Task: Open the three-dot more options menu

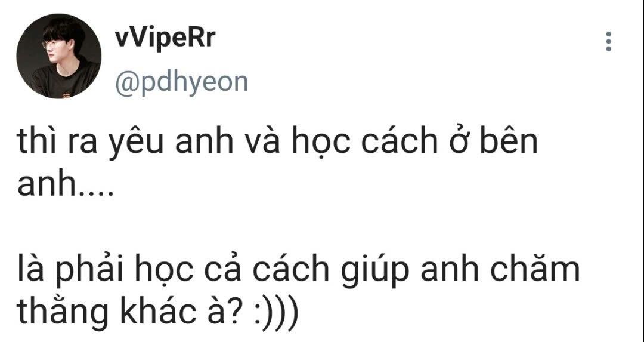Action: [x=608, y=42]
